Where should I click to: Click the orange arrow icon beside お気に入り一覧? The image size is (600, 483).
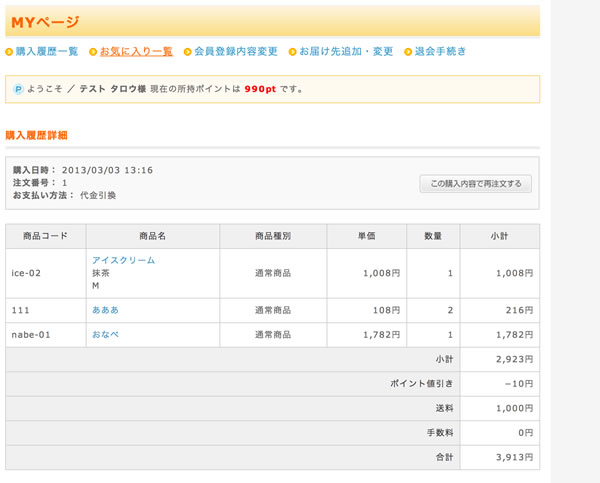93,52
